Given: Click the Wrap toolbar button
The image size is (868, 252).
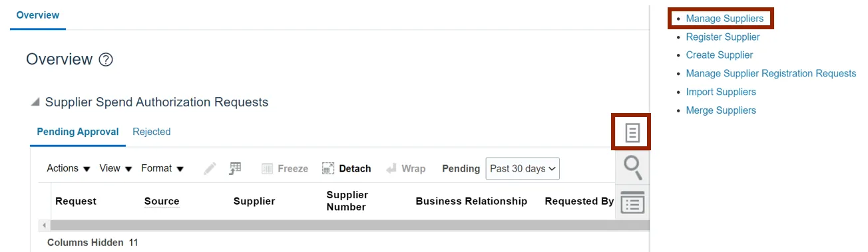Looking at the screenshot, I should 405,169.
